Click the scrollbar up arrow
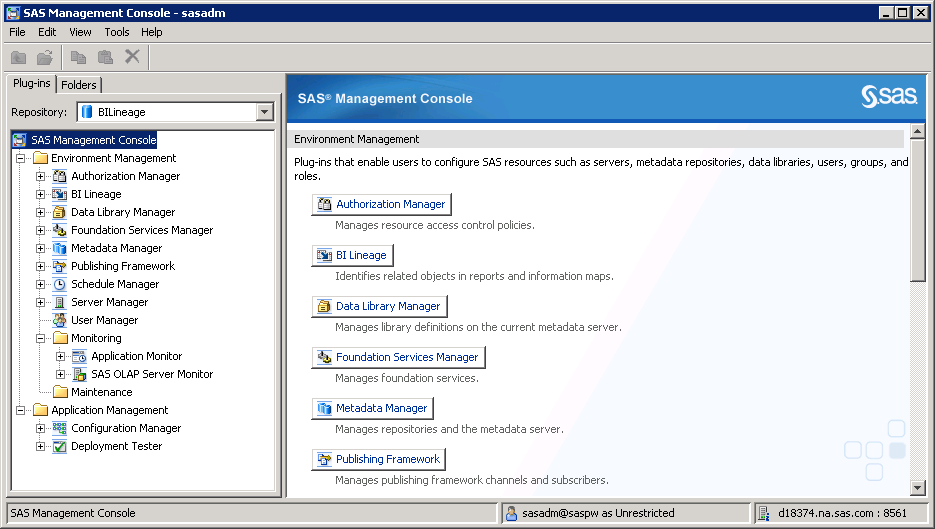Image resolution: width=935 pixels, height=529 pixels. pyautogui.click(x=918, y=131)
